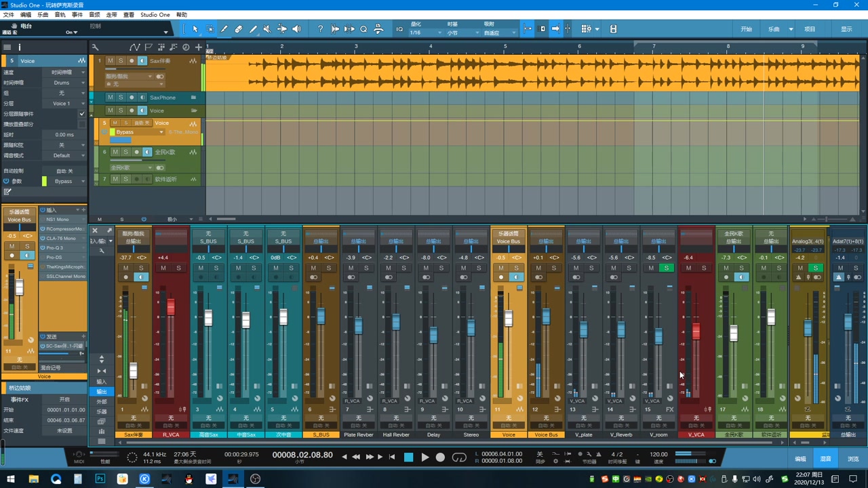This screenshot has height=488, width=868.
Task: Show the inspector i button
Action: [20, 47]
